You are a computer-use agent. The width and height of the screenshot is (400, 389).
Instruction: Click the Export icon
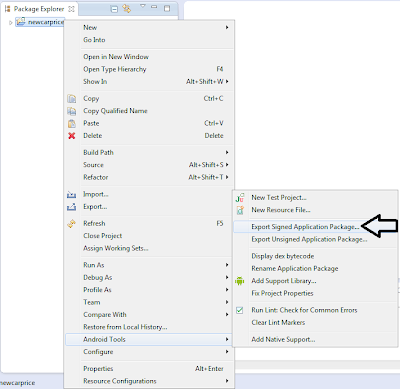click(71, 207)
